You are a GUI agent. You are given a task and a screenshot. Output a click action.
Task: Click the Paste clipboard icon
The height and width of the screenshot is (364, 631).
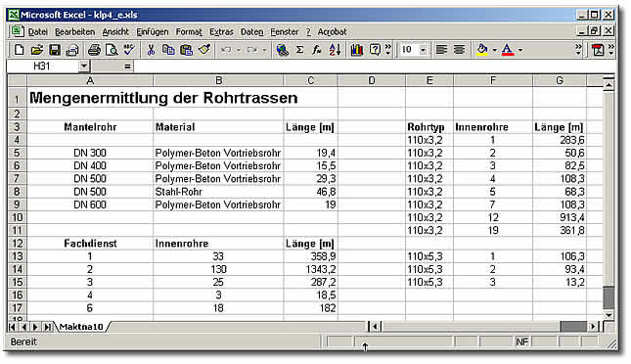tap(186, 50)
